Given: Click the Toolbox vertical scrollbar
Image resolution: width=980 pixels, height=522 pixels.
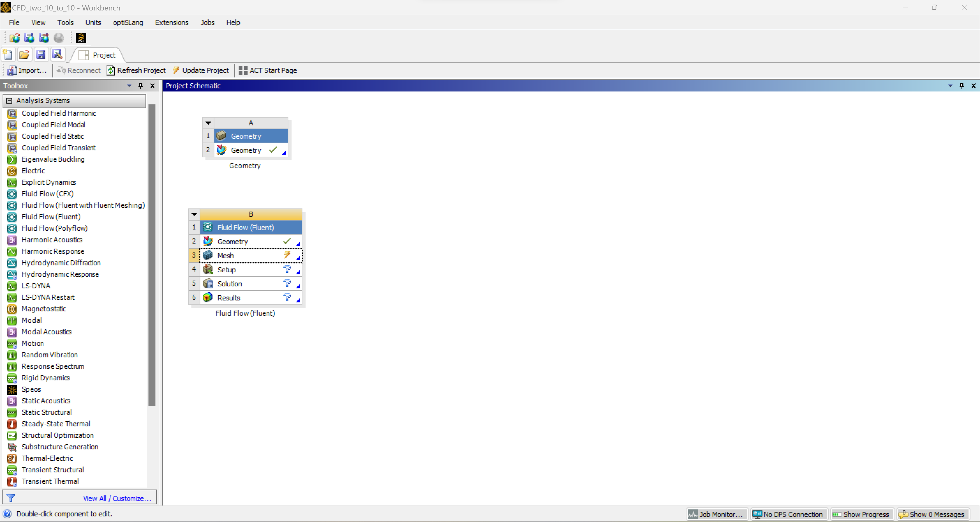Looking at the screenshot, I should point(152,255).
